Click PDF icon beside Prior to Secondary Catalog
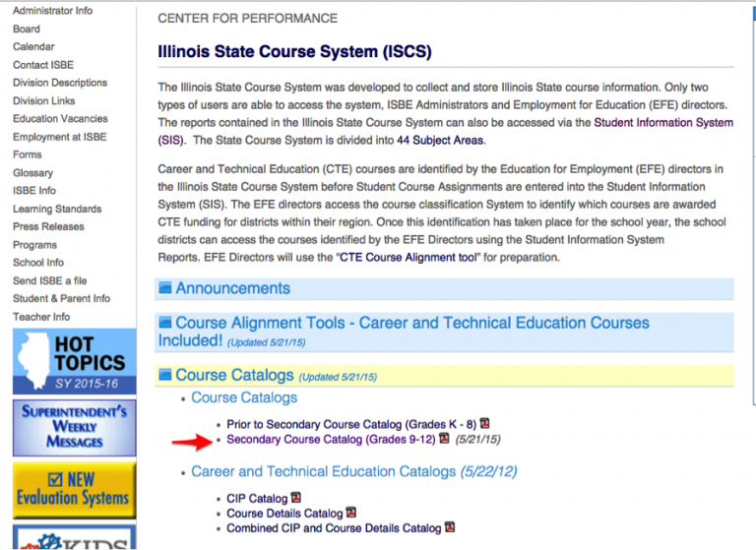The width and height of the screenshot is (756, 550). pyautogui.click(x=483, y=425)
